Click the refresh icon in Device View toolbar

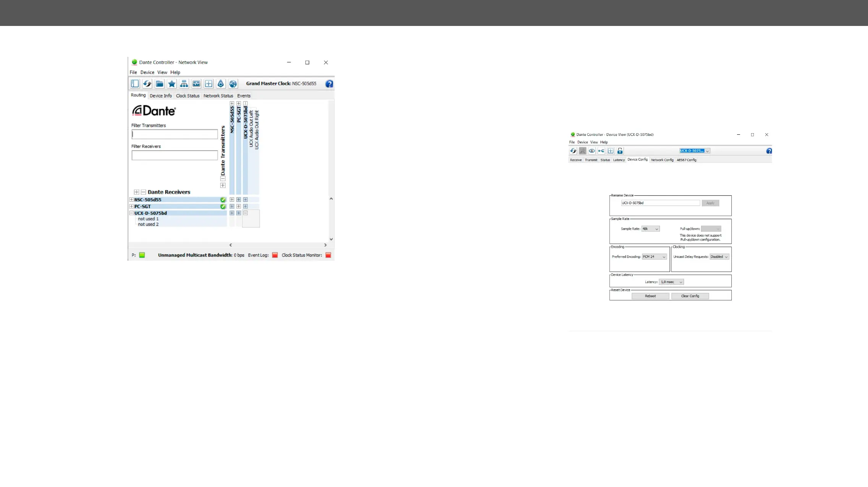[x=573, y=151]
